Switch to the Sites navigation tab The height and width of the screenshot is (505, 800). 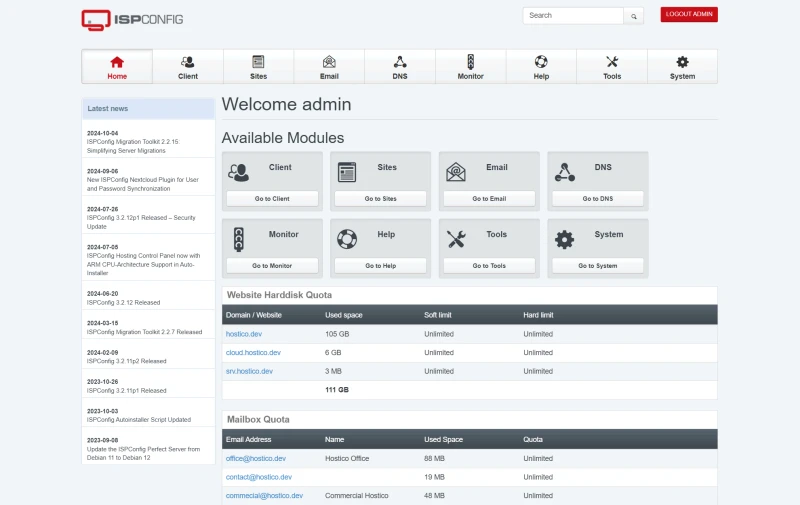pyautogui.click(x=258, y=66)
